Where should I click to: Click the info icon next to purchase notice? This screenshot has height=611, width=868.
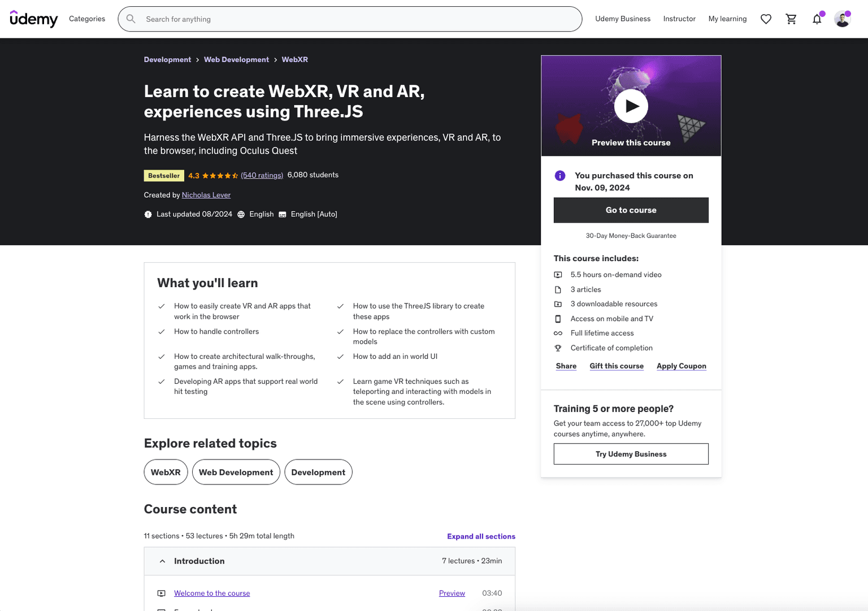[x=559, y=176]
